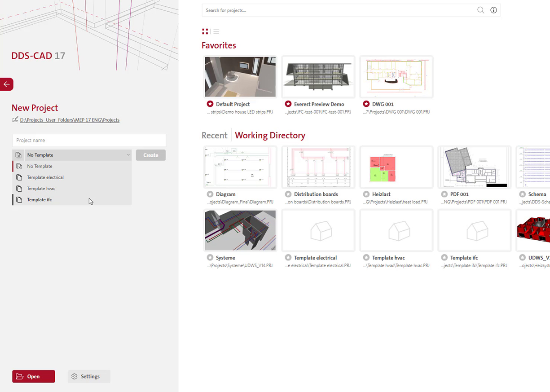Choose No Template from list
The image size is (550, 392).
tap(72, 166)
